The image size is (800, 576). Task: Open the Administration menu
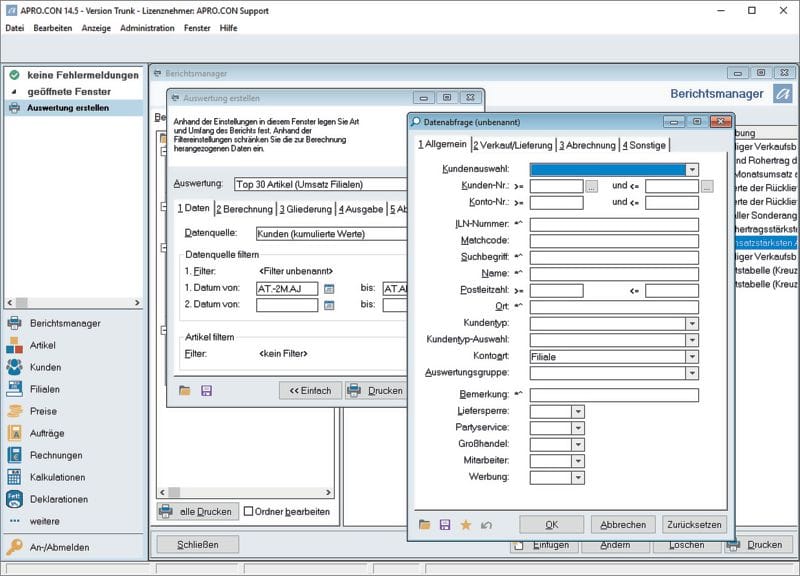(x=147, y=28)
